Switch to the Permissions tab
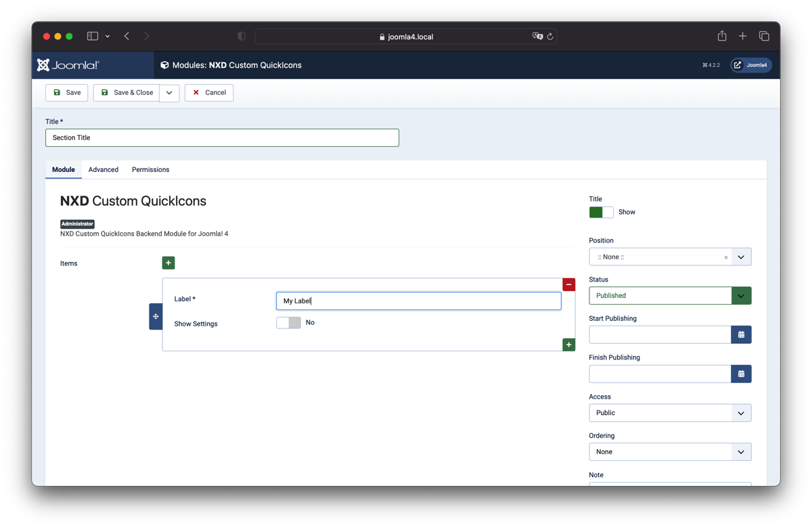 point(150,170)
